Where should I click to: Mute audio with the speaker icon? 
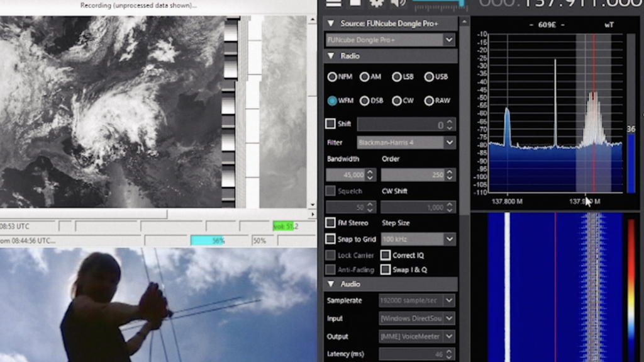tap(397, 3)
